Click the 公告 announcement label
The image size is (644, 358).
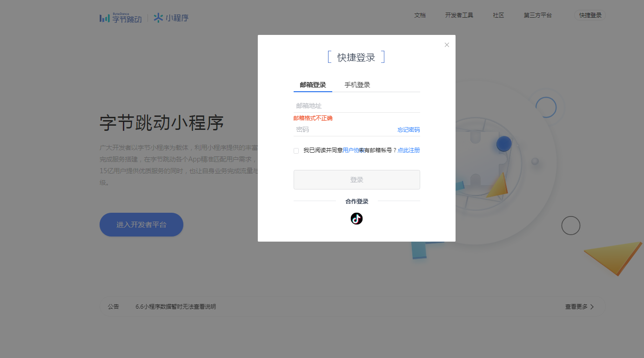114,307
